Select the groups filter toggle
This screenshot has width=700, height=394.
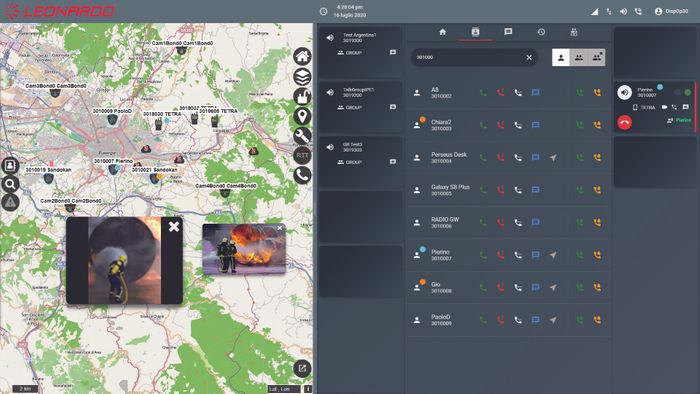(579, 57)
